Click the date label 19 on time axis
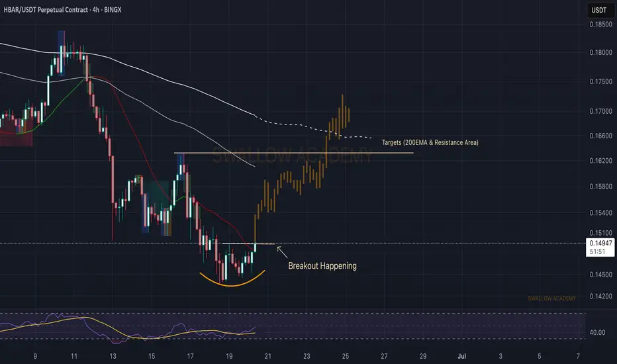This screenshot has height=364, width=617. [229, 356]
